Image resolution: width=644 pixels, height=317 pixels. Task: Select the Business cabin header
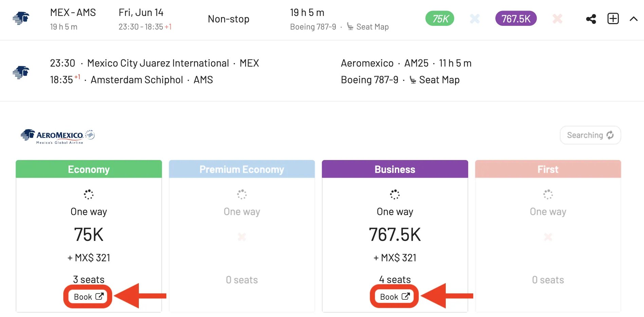(395, 169)
